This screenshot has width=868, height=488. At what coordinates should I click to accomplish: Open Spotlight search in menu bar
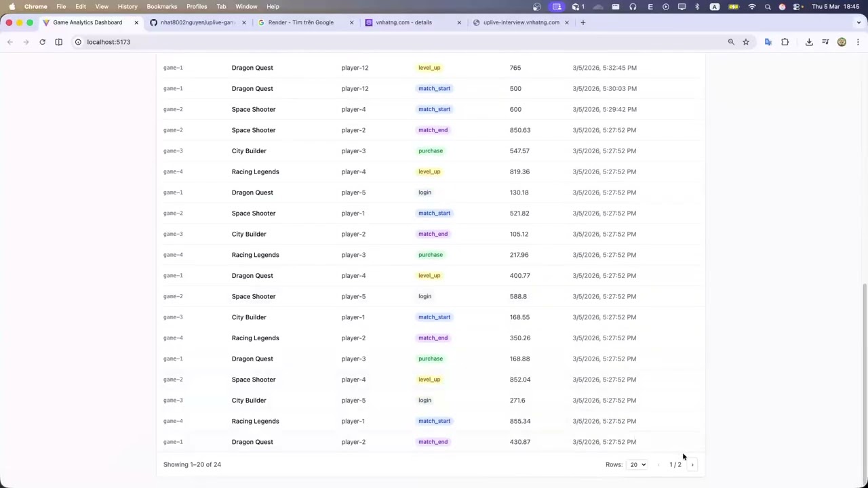[x=768, y=7]
